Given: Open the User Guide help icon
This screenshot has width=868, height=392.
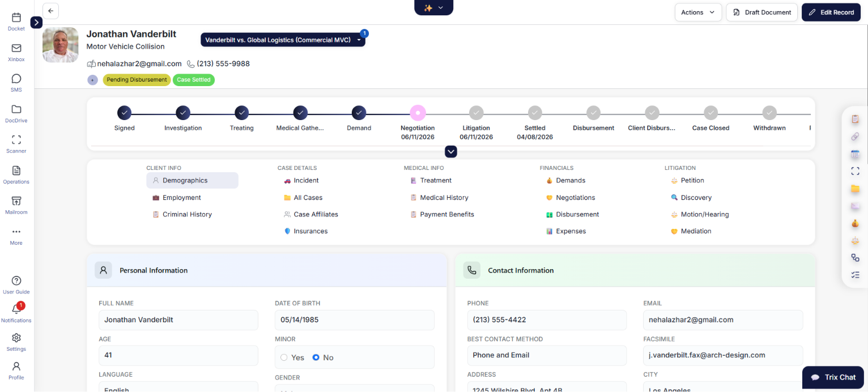Looking at the screenshot, I should (x=16, y=285).
